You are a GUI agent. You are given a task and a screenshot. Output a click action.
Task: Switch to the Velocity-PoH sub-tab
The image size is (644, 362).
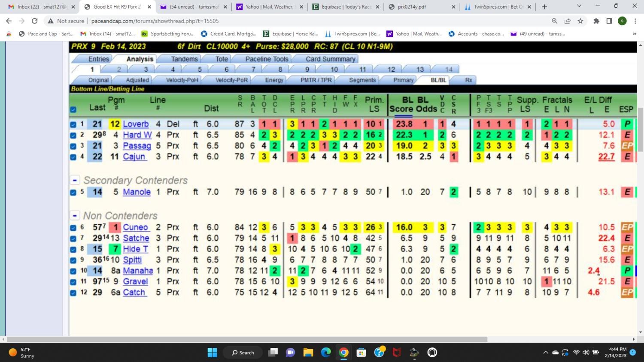[x=182, y=80]
